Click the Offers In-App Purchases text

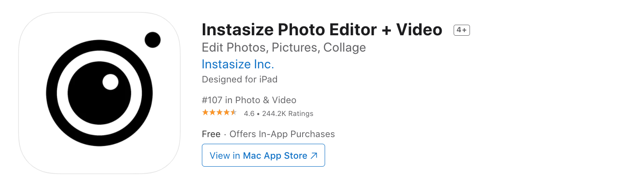(x=282, y=134)
